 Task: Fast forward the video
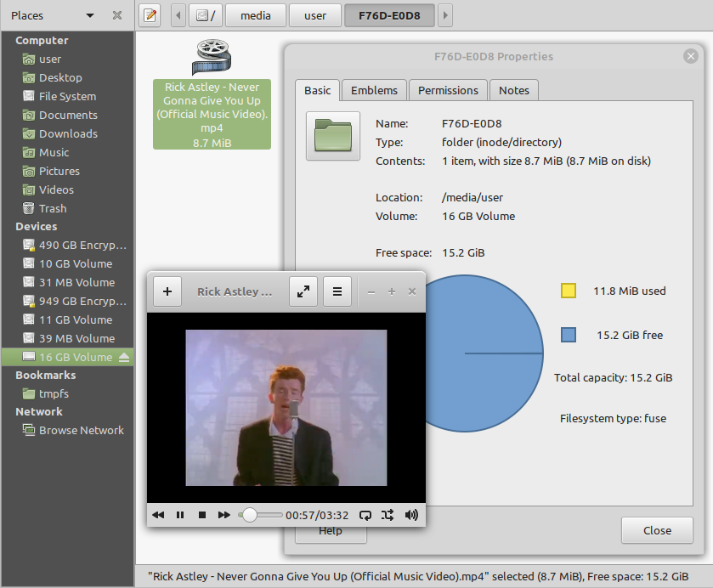tap(224, 515)
